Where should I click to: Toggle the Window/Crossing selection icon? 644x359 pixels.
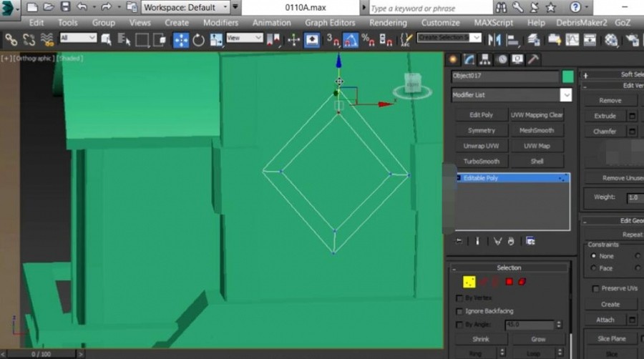[x=160, y=40]
